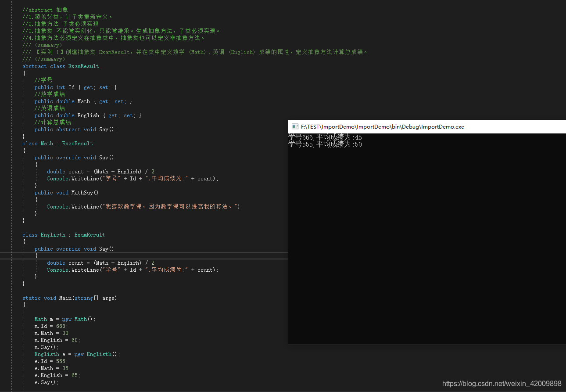The width and height of the screenshot is (566, 392).
Task: Click comment starting //3.抽象类 不能被实例化
Action: [122, 31]
